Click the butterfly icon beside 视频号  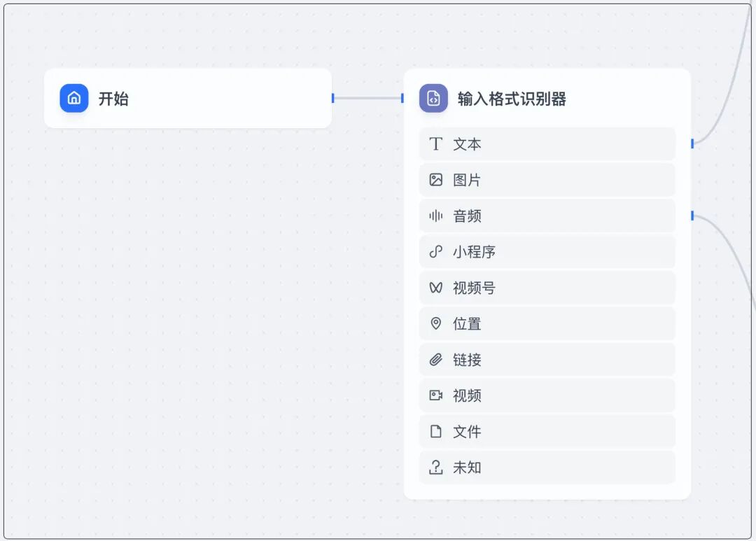coord(436,288)
